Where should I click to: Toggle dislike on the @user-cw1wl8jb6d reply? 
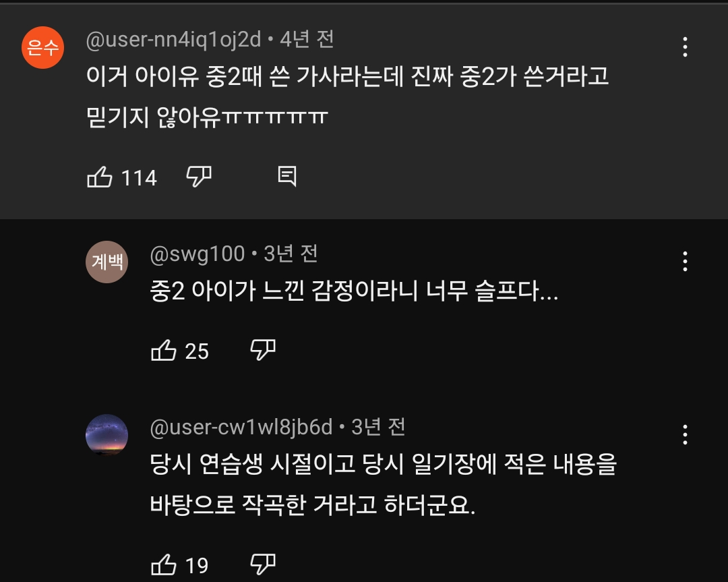coord(263,563)
